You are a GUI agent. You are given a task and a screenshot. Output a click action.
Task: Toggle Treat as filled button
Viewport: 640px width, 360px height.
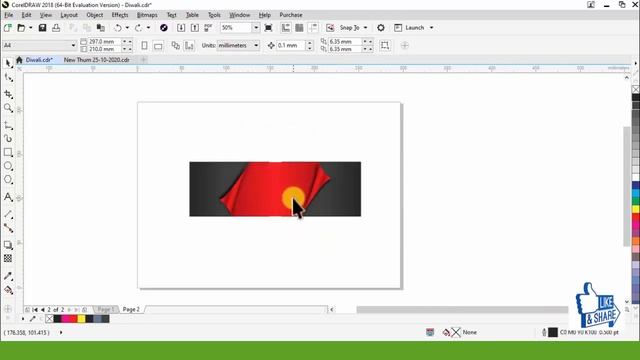pyautogui.click(x=385, y=45)
